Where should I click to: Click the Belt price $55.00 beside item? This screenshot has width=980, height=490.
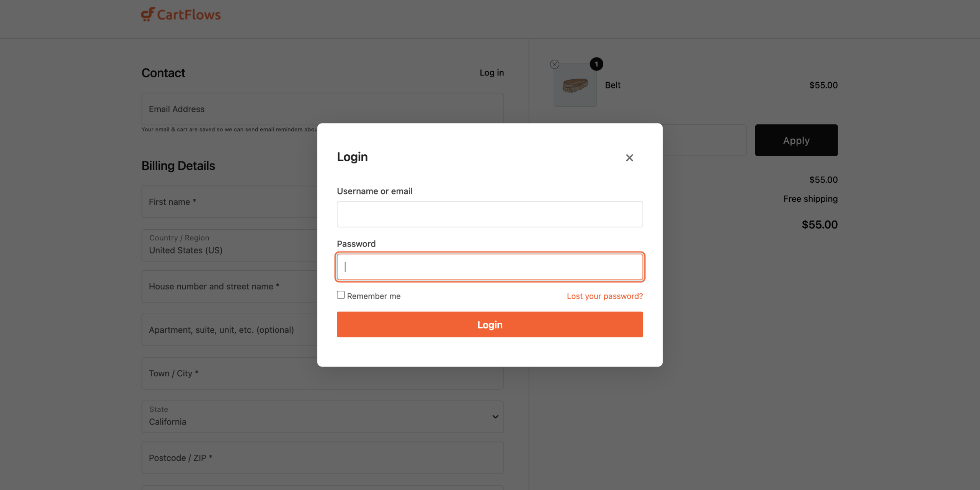[823, 85]
